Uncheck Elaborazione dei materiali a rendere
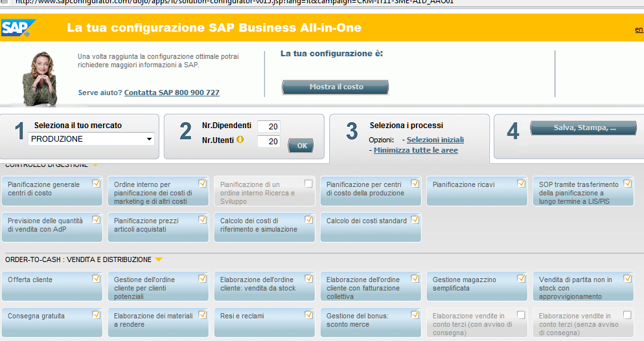644x341 pixels. click(x=203, y=314)
